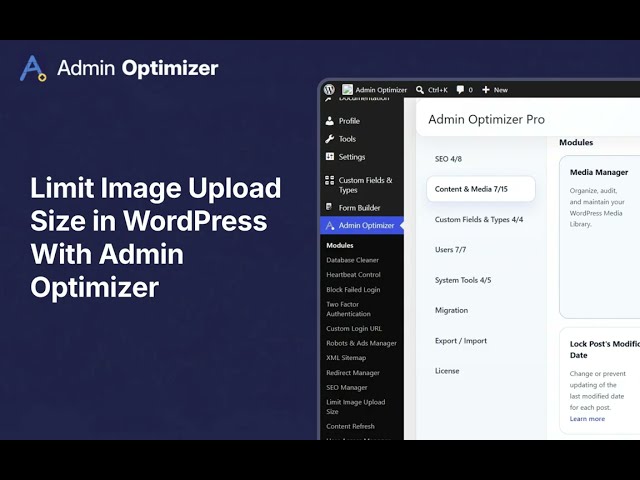Open the Form Builder menu

359,208
